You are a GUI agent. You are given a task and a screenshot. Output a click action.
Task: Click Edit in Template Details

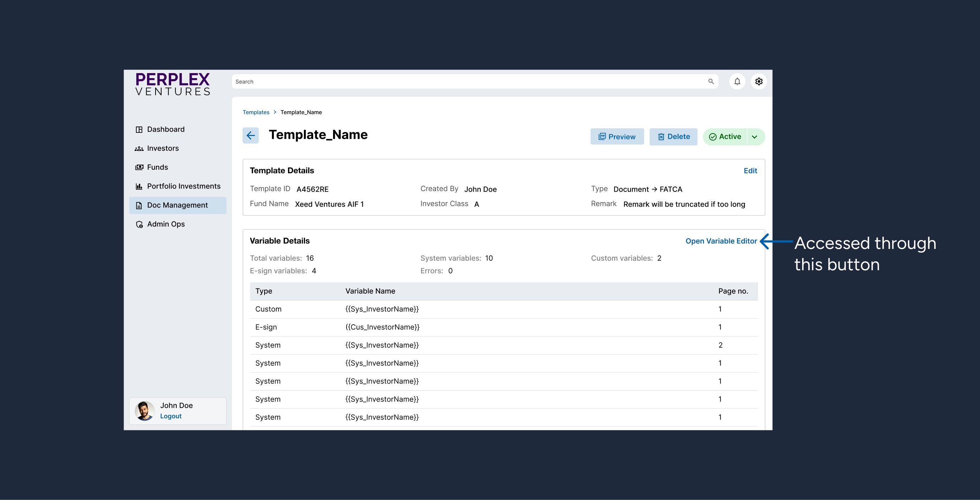point(750,170)
